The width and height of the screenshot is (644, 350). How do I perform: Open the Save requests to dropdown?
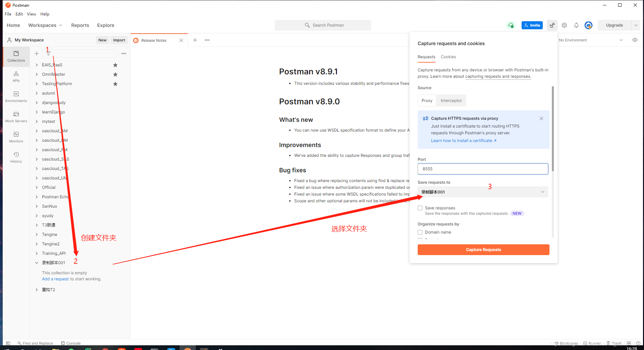pos(483,192)
